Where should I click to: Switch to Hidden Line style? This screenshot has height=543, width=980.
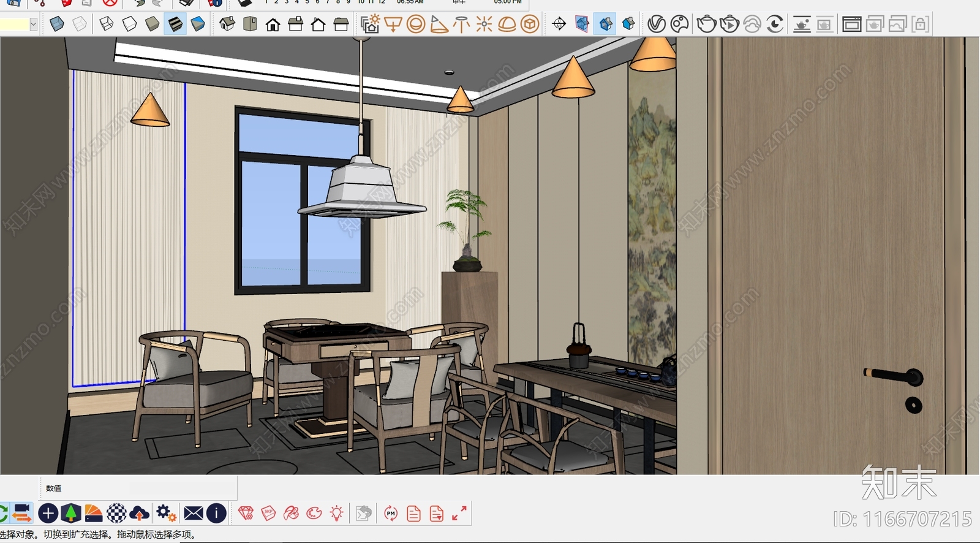129,24
